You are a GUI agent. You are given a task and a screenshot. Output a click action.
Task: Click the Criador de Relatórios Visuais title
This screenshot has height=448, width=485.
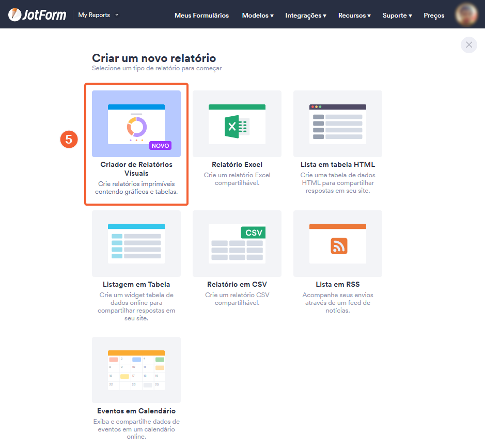point(136,168)
